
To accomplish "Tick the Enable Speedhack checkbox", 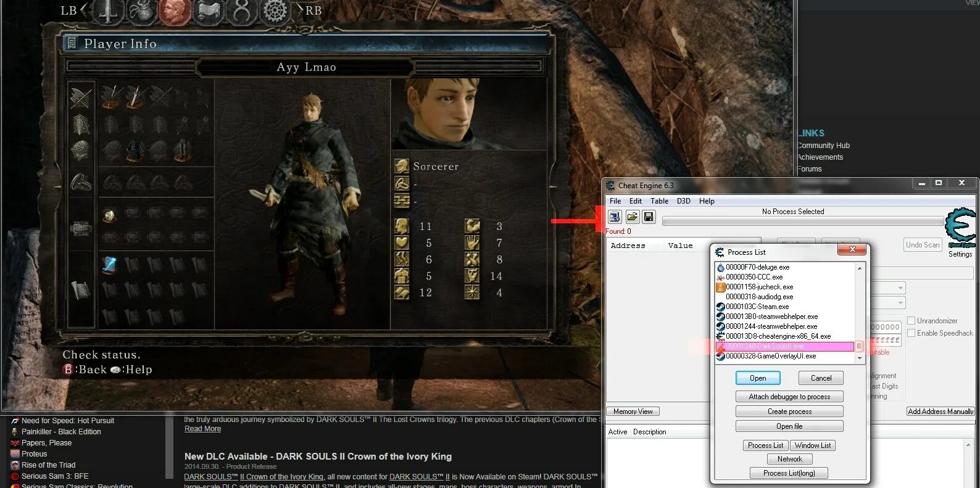I will tap(911, 333).
